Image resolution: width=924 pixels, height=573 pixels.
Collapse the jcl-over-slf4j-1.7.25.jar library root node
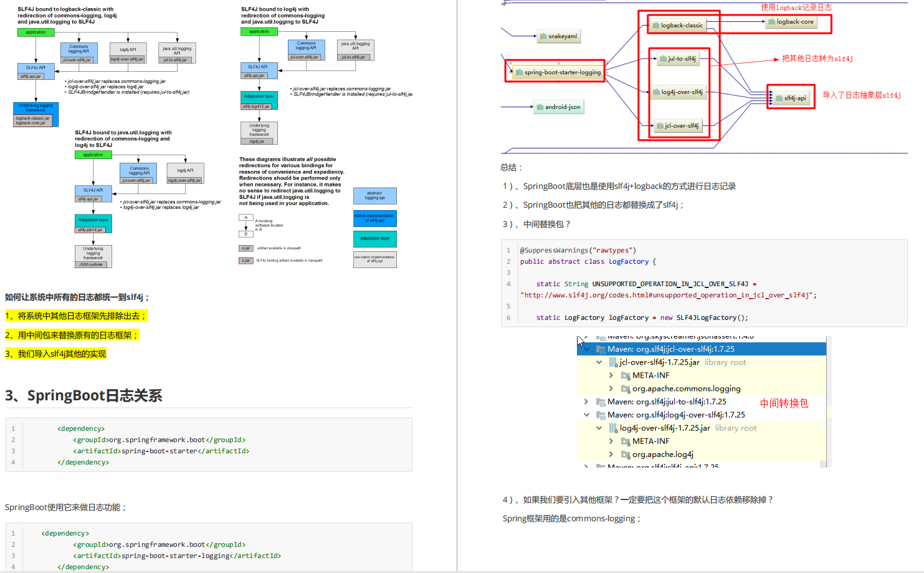click(599, 362)
